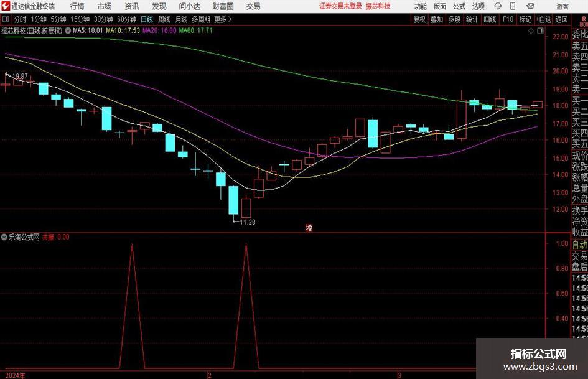The width and height of the screenshot is (588, 379).
Task: Click the month 2 marker on time axis
Action: 210,375
